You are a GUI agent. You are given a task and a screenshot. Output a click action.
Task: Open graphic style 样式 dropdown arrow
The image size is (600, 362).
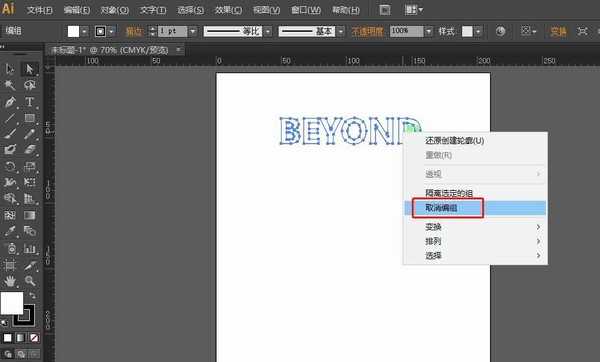coord(478,31)
